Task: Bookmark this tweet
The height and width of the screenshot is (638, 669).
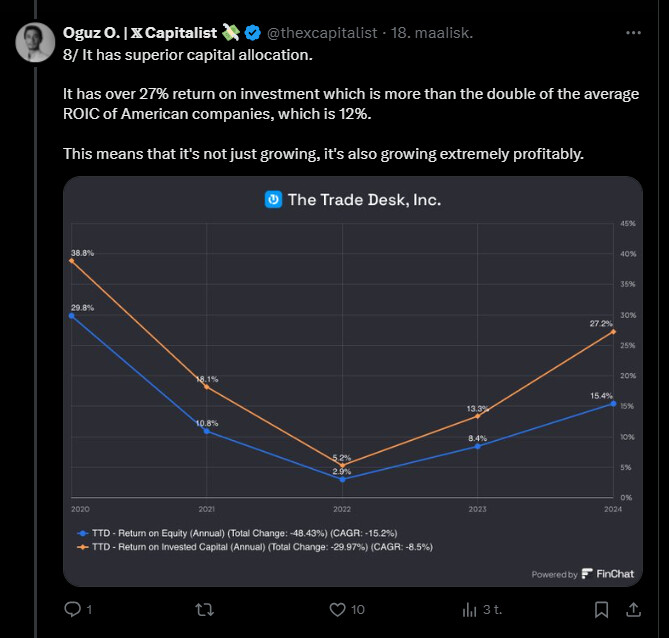Action: pyautogui.click(x=601, y=609)
